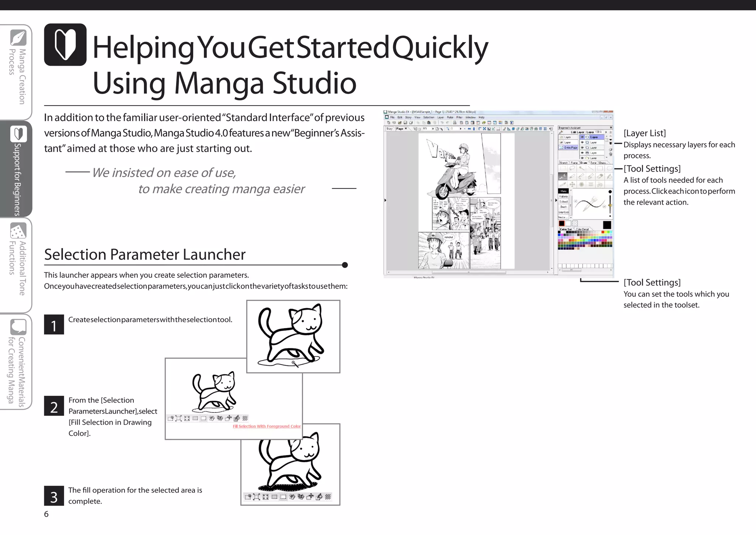The height and width of the screenshot is (535, 756).
Task: Click the New page toolbar icon
Action: coord(389,122)
